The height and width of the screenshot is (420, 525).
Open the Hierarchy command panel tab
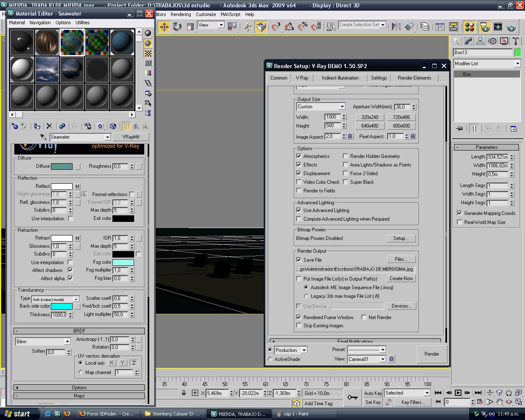(480, 41)
